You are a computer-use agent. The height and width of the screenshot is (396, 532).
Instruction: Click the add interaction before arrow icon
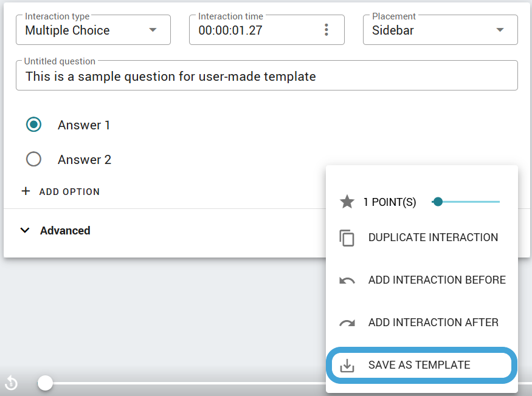click(x=347, y=281)
